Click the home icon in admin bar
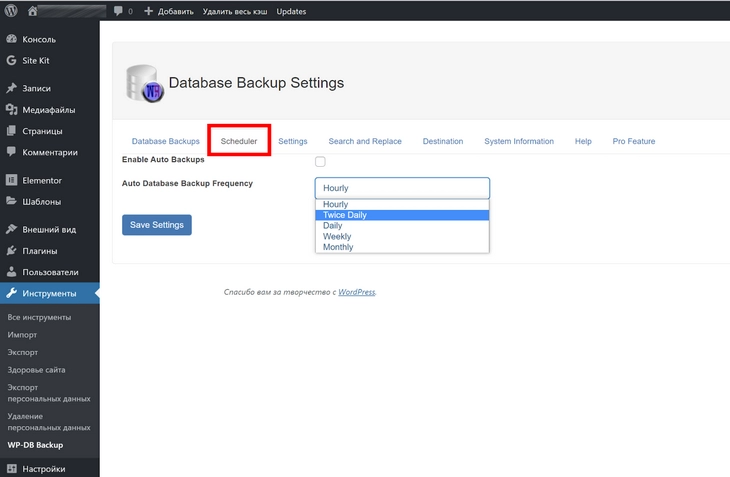The height and width of the screenshot is (477, 730). point(33,11)
